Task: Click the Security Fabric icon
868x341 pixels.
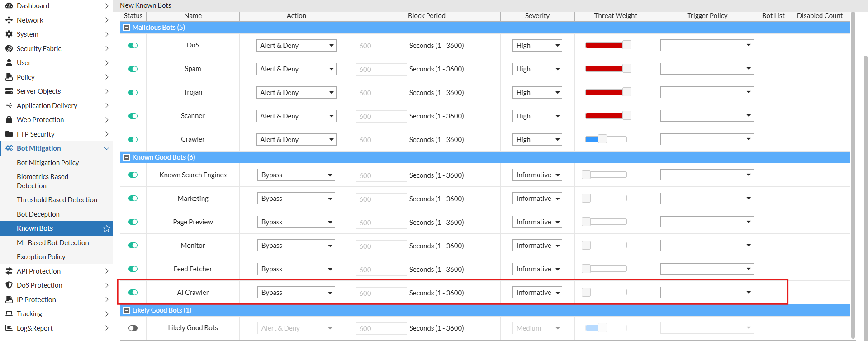Action: (9, 48)
